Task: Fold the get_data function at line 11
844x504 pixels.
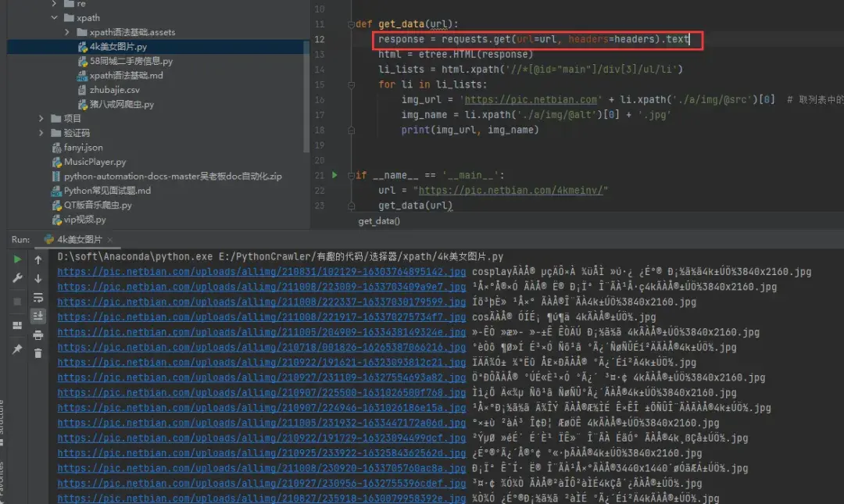Action: click(x=351, y=24)
